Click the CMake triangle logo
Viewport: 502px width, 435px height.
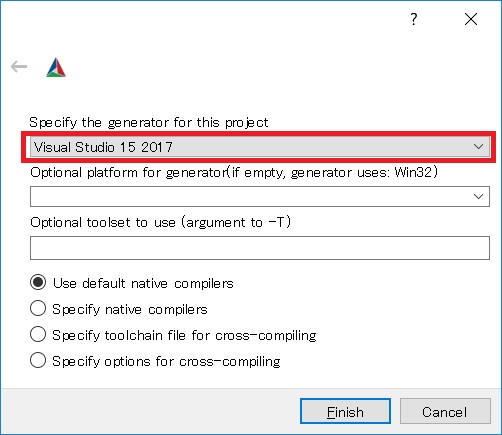tap(56, 67)
